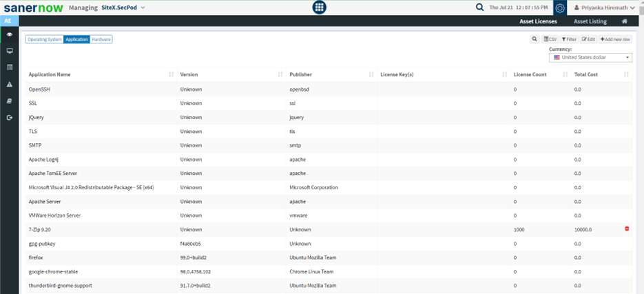Click the VMWare Horizon Server row name

click(x=54, y=216)
